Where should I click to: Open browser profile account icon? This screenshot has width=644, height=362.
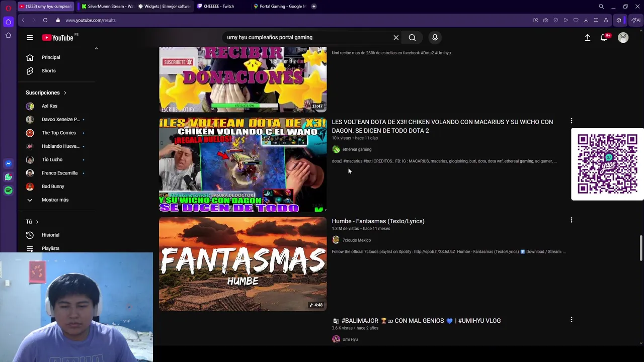click(x=606, y=20)
